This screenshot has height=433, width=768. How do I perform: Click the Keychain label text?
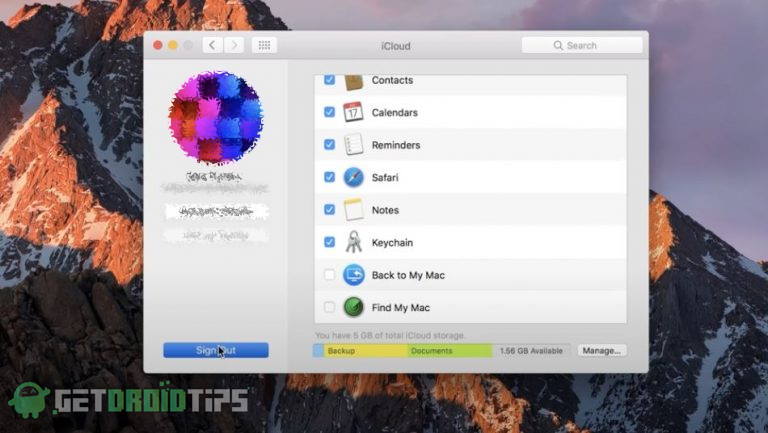[392, 243]
